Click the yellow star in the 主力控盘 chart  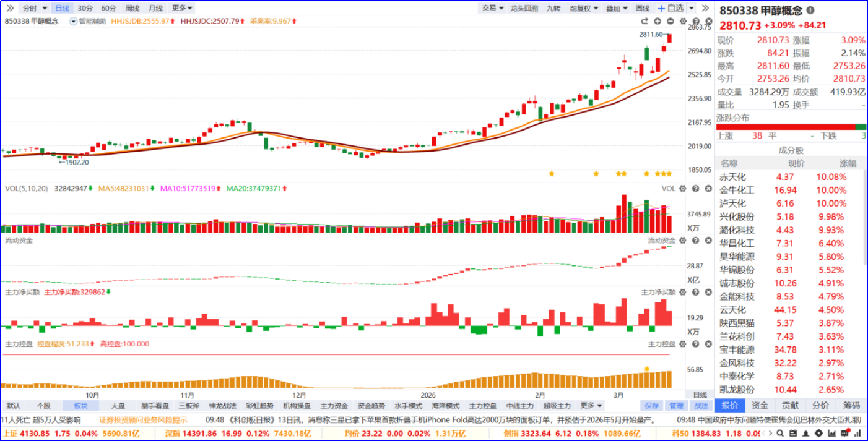pyautogui.click(x=647, y=369)
